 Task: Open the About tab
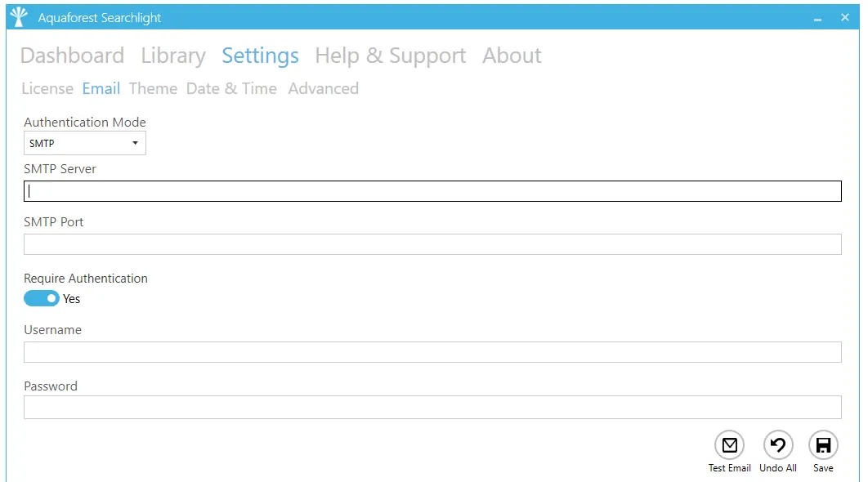(512, 56)
